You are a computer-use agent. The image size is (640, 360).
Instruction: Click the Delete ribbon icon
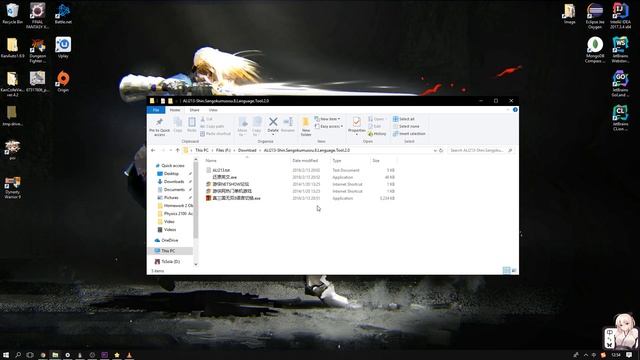(x=273, y=125)
